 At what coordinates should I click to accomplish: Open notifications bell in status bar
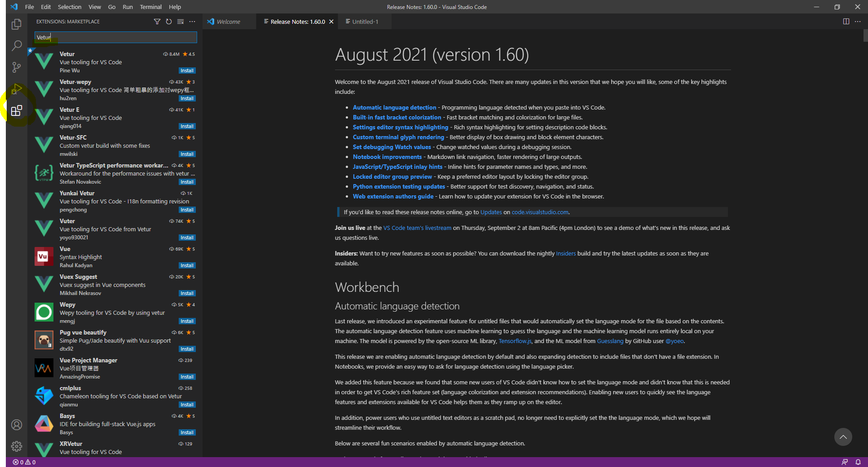[x=858, y=462]
